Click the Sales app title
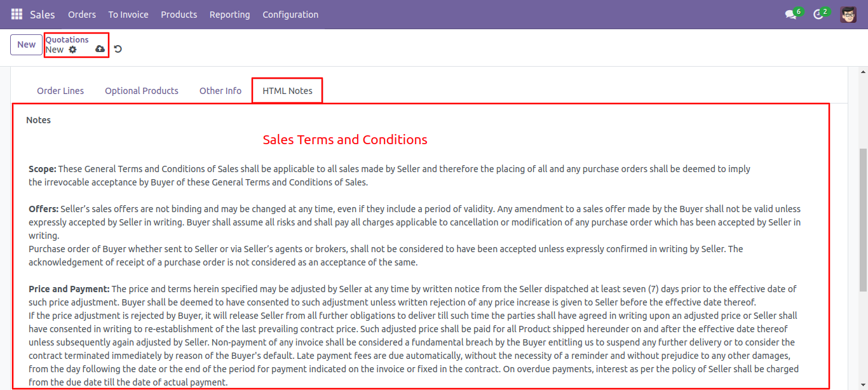The image size is (868, 390). (x=43, y=14)
